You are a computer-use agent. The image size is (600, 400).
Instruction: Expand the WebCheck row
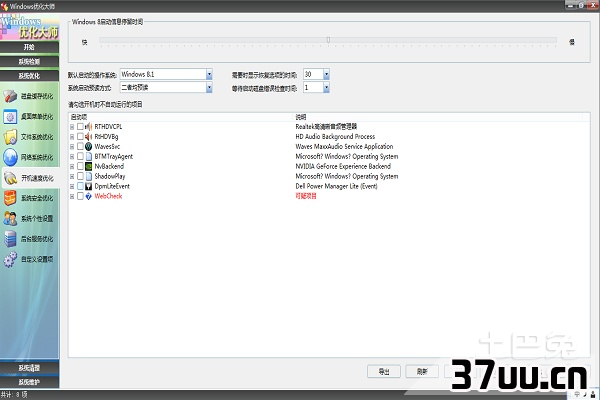click(x=72, y=196)
